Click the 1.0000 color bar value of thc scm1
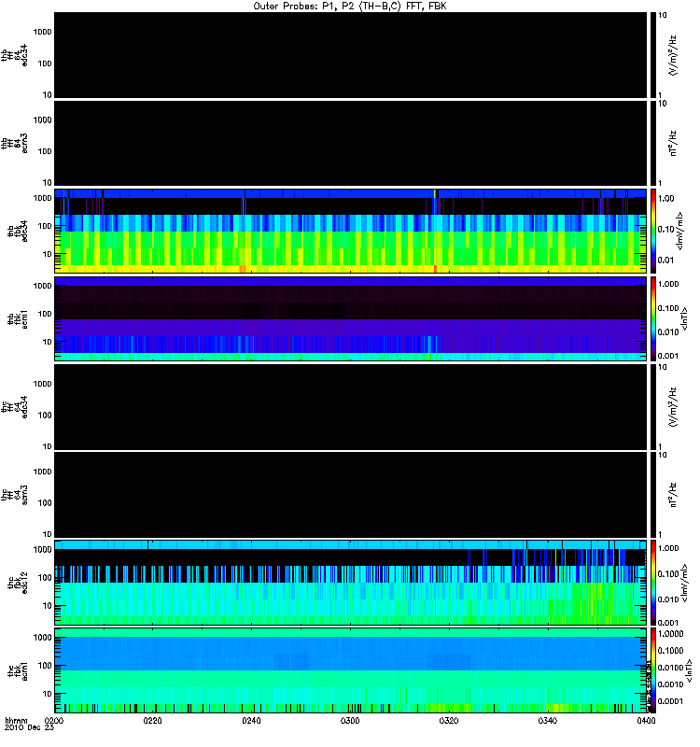700x747 pixels. [x=670, y=634]
